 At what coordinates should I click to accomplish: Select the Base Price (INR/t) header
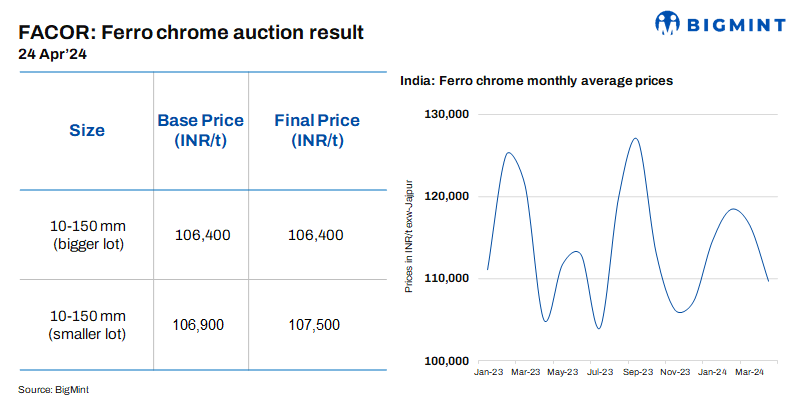(201, 130)
